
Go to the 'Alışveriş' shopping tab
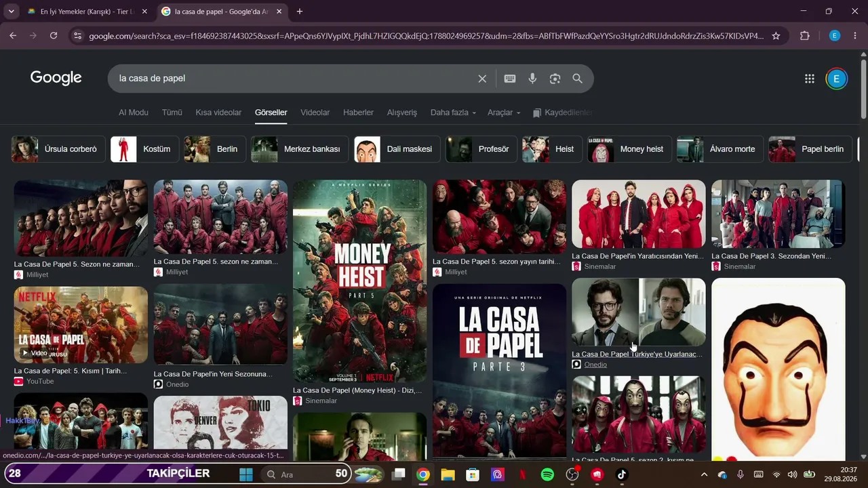(402, 113)
